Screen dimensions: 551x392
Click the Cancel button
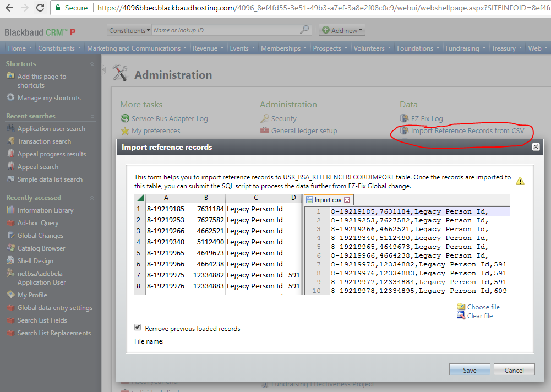click(514, 370)
